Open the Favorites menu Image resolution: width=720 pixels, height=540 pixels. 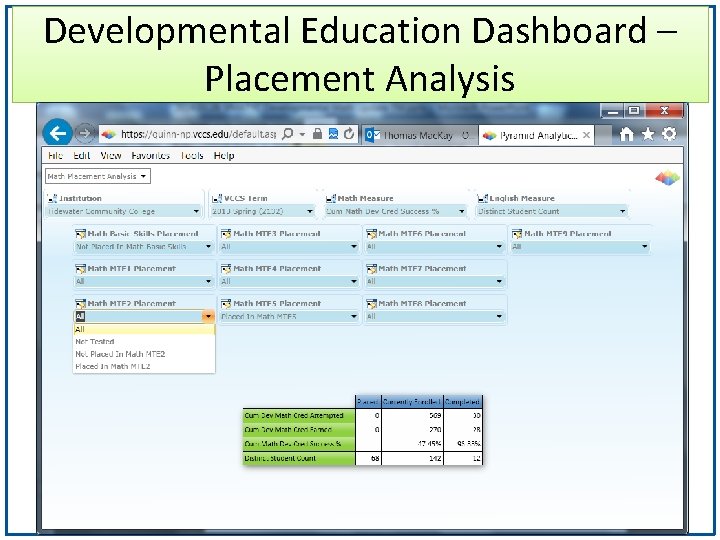(x=151, y=156)
